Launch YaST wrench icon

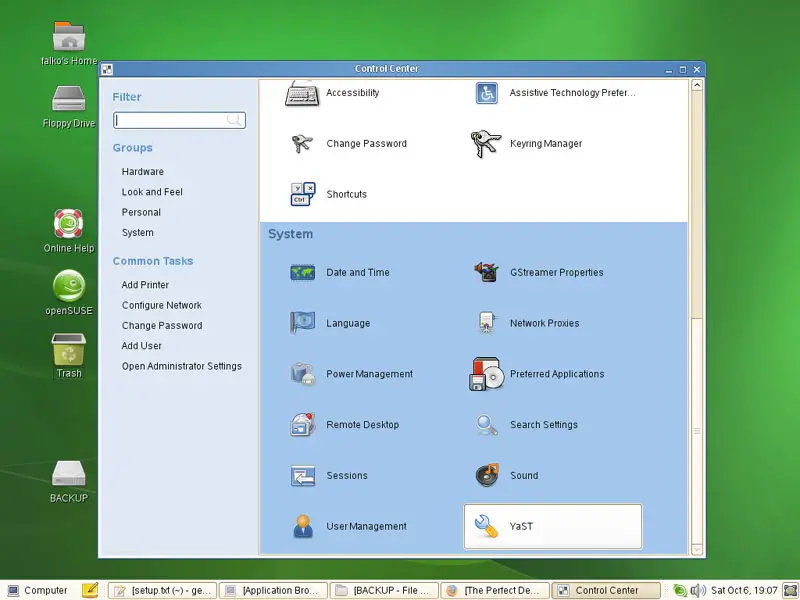[485, 526]
